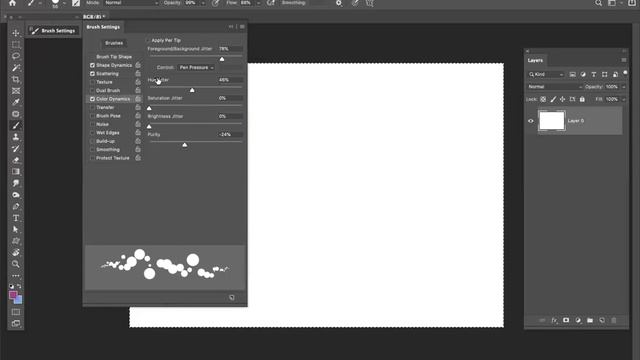Lock transparent pixels icon
The width and height of the screenshot is (640, 360).
click(543, 99)
